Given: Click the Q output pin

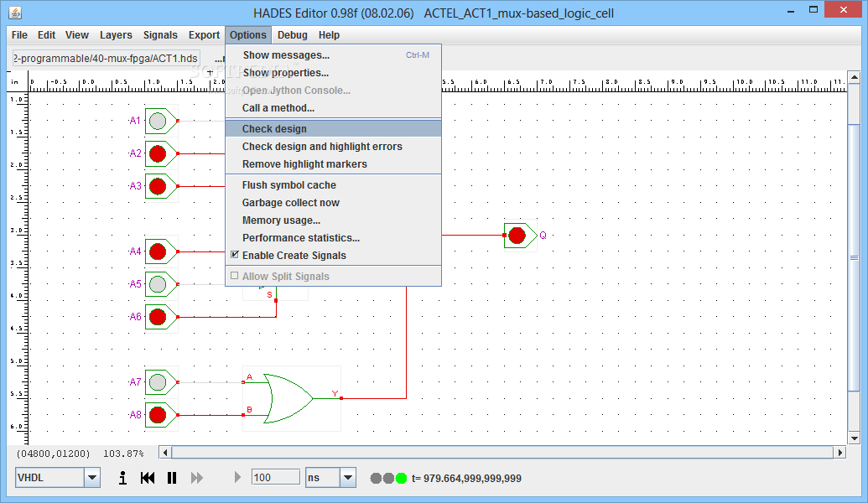Looking at the screenshot, I should click(517, 236).
